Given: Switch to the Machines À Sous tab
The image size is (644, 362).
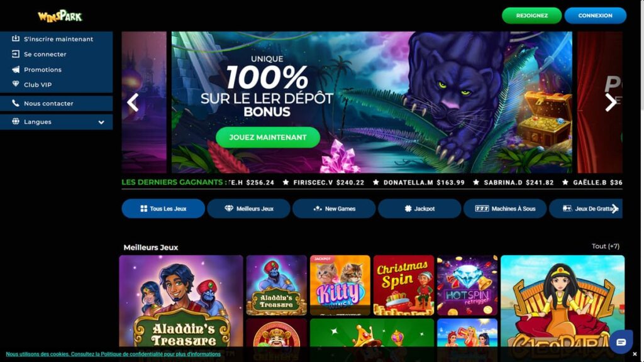Looking at the screenshot, I should pos(505,209).
